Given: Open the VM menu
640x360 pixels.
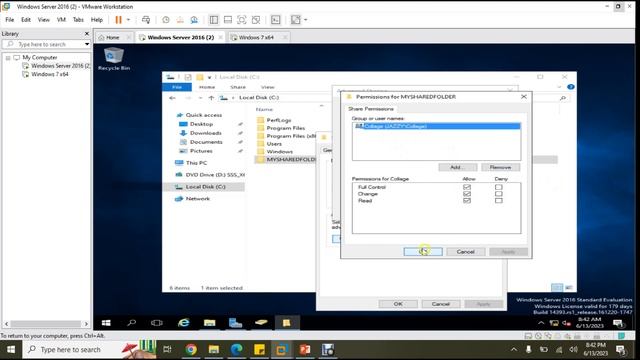Looking at the screenshot, I should click(61, 20).
